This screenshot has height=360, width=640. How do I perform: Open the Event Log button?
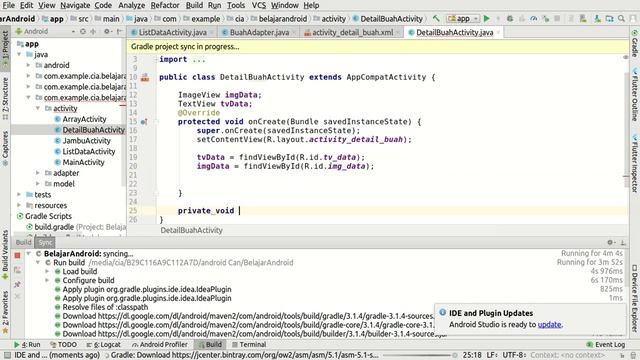coord(606,344)
